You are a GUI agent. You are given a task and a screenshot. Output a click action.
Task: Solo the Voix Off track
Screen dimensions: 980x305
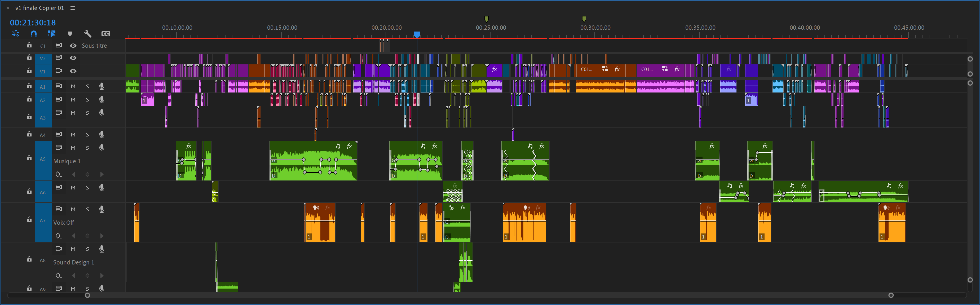87,209
